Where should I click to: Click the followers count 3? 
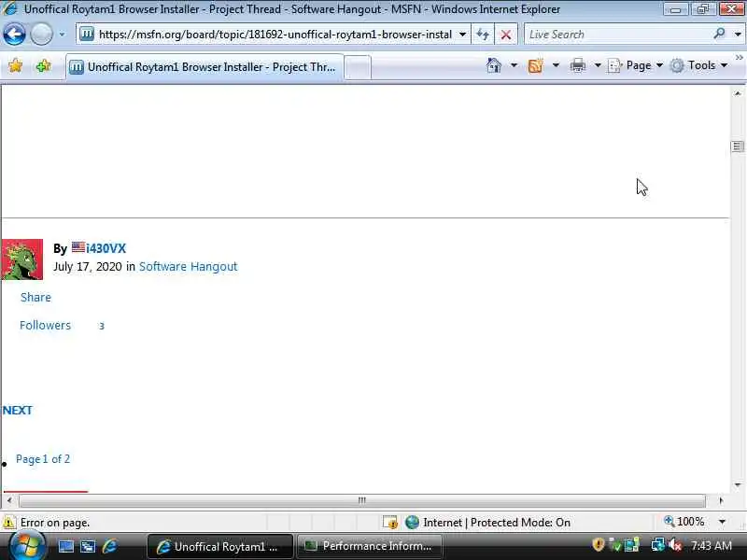[x=102, y=326]
